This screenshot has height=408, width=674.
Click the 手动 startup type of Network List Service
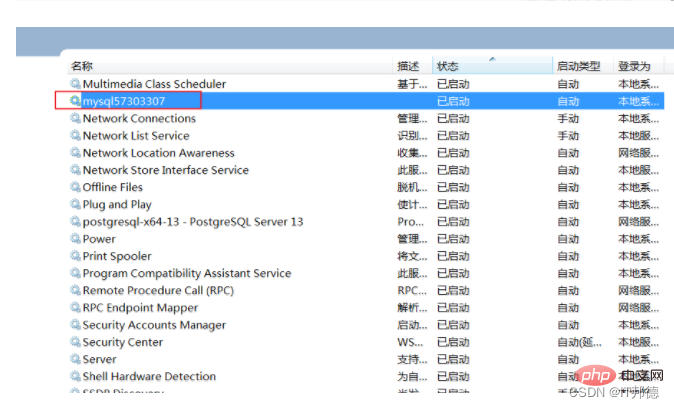(568, 135)
